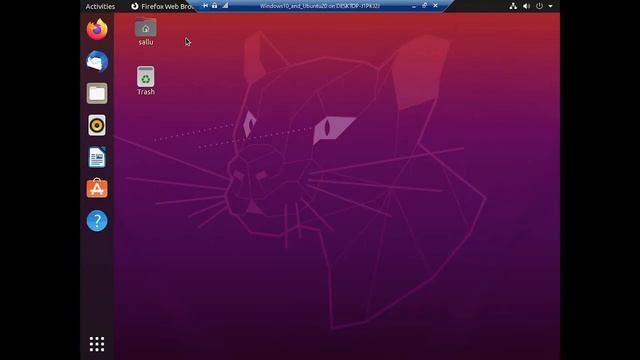Open Firefox from the dock

(x=97, y=29)
